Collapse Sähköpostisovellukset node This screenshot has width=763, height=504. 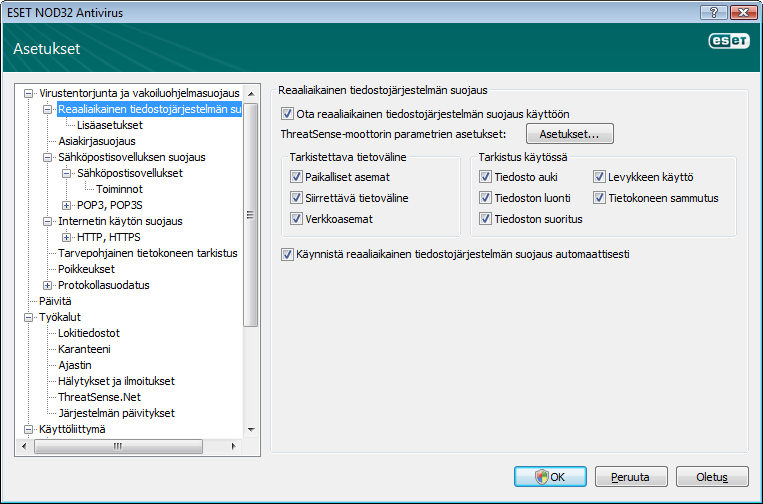(67, 173)
